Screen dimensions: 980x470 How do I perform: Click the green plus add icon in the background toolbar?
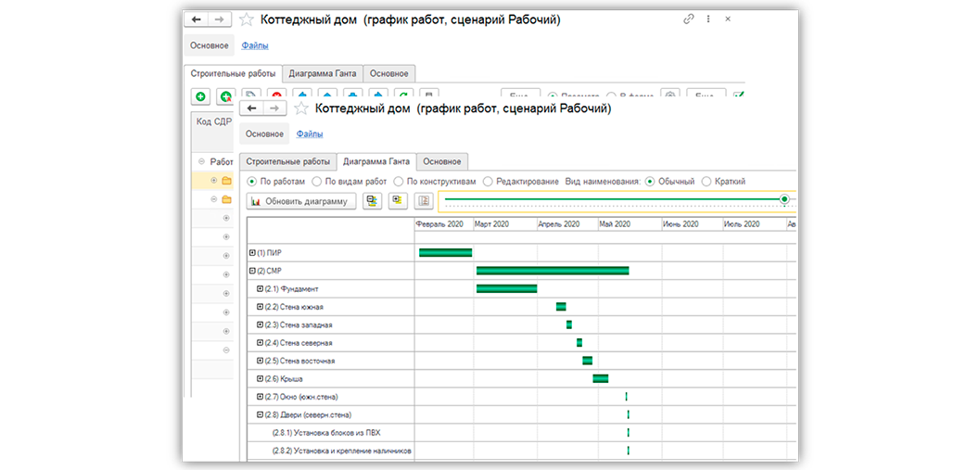[200, 97]
